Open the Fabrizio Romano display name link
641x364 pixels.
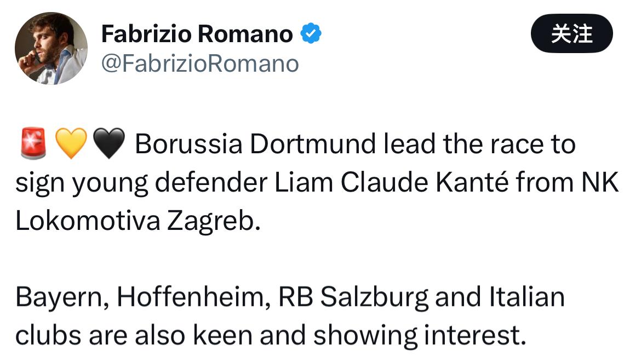tap(197, 34)
